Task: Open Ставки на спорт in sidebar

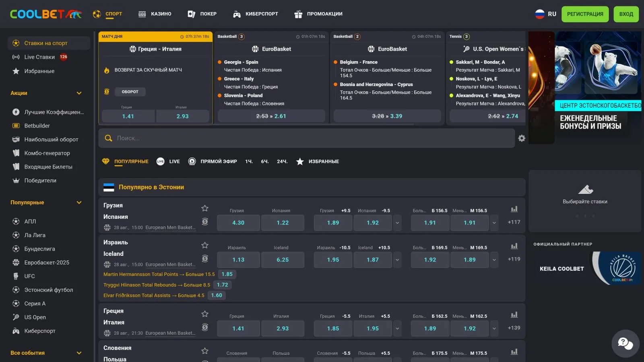Action: pyautogui.click(x=49, y=43)
